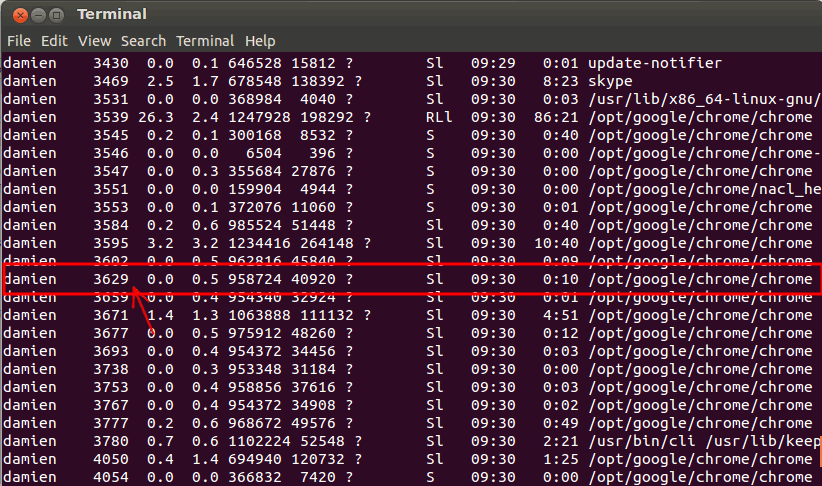Click the RLl status of process 3539
822x486 pixels.
pos(438,117)
